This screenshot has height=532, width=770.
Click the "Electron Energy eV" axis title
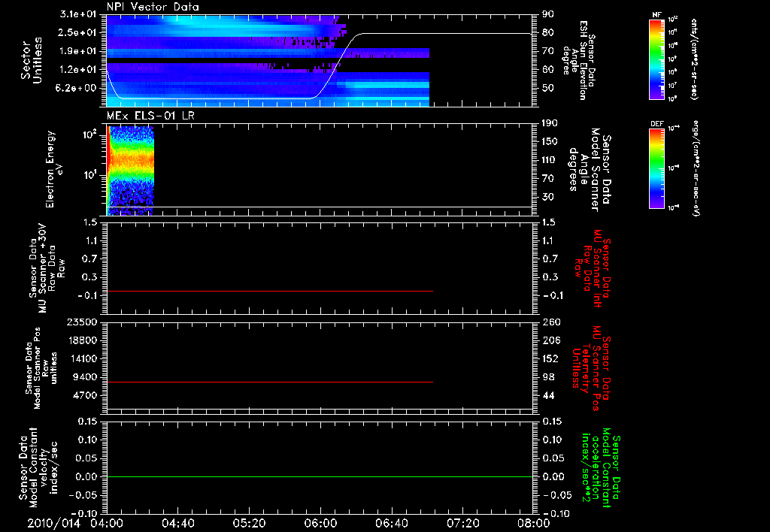pyautogui.click(x=54, y=169)
